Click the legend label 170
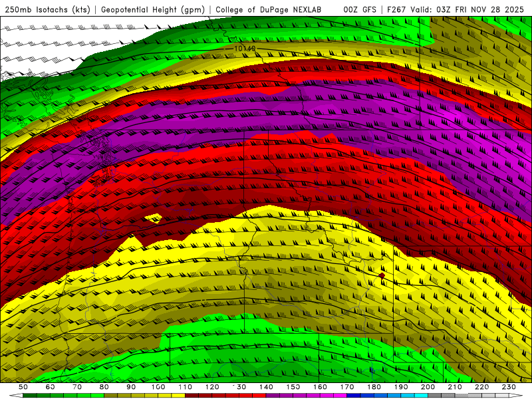This screenshot has width=532, height=399. point(346,387)
